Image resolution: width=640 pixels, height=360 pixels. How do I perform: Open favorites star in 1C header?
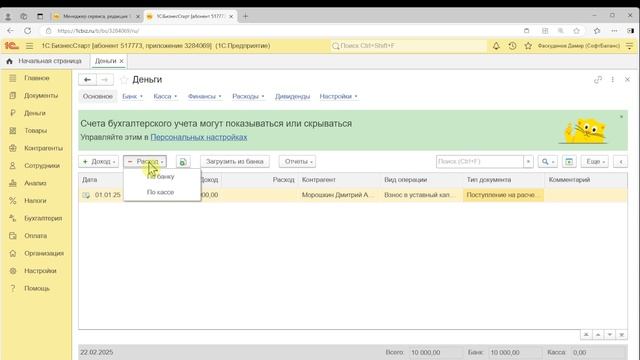[x=528, y=46]
